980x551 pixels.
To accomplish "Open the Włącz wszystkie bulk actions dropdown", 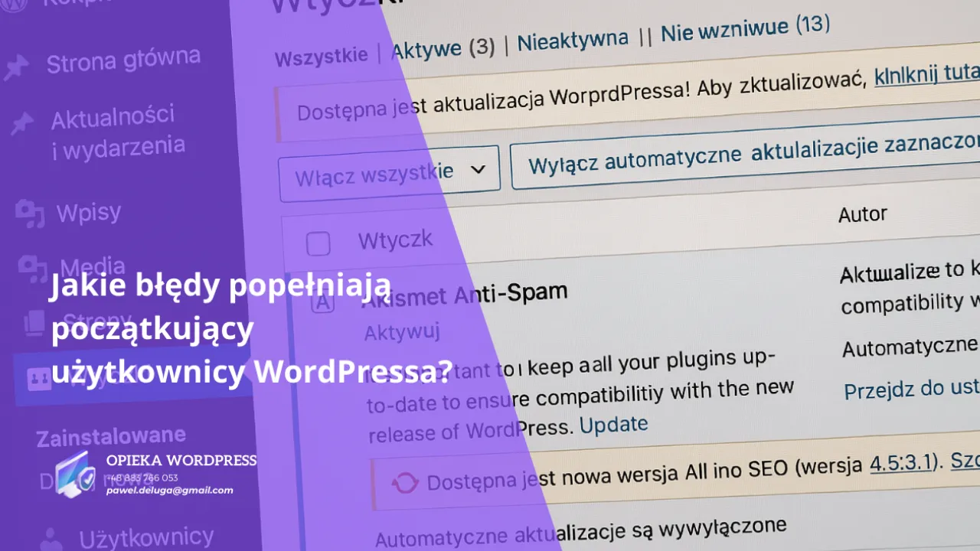I will (x=389, y=174).
